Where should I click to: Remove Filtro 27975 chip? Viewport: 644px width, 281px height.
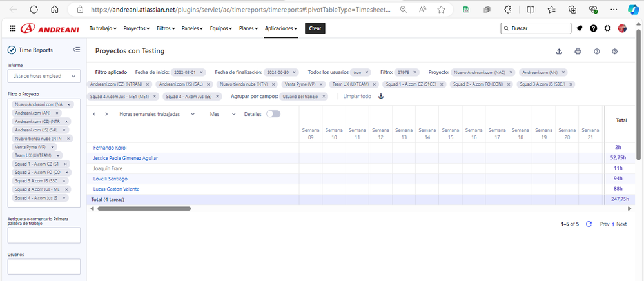click(415, 72)
